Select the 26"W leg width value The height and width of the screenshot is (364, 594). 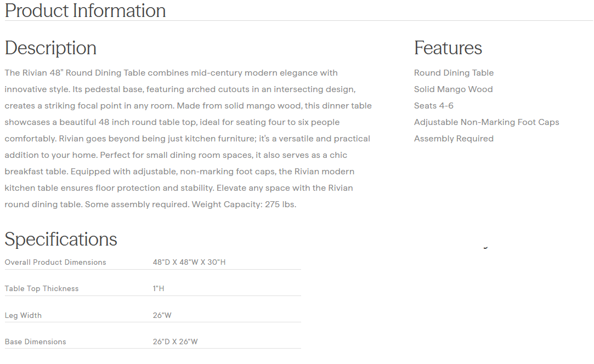pos(162,316)
